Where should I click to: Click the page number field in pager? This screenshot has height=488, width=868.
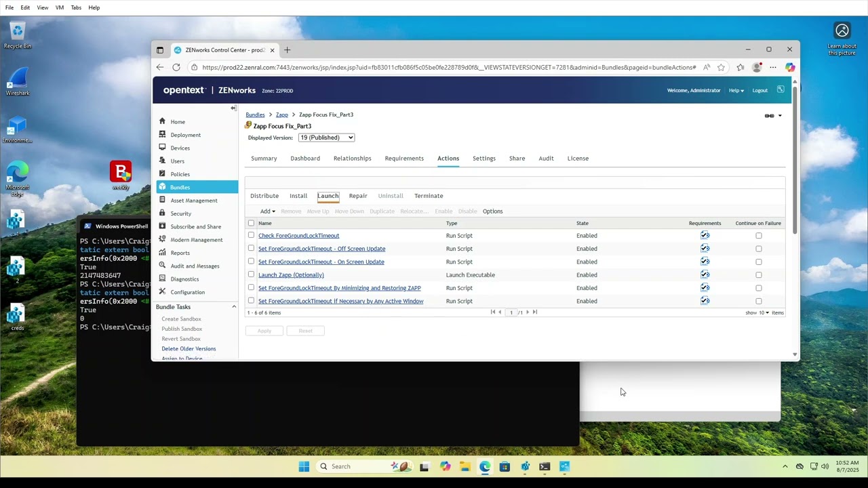point(511,312)
